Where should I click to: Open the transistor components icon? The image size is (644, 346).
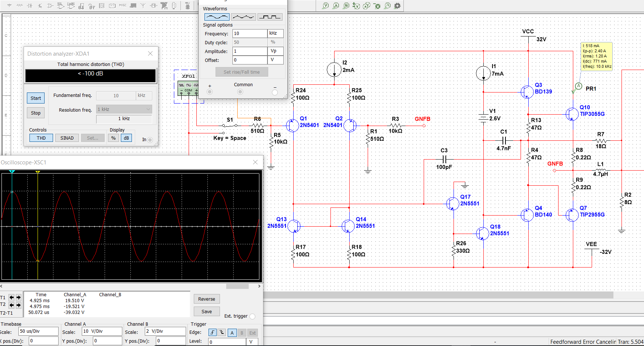point(40,6)
